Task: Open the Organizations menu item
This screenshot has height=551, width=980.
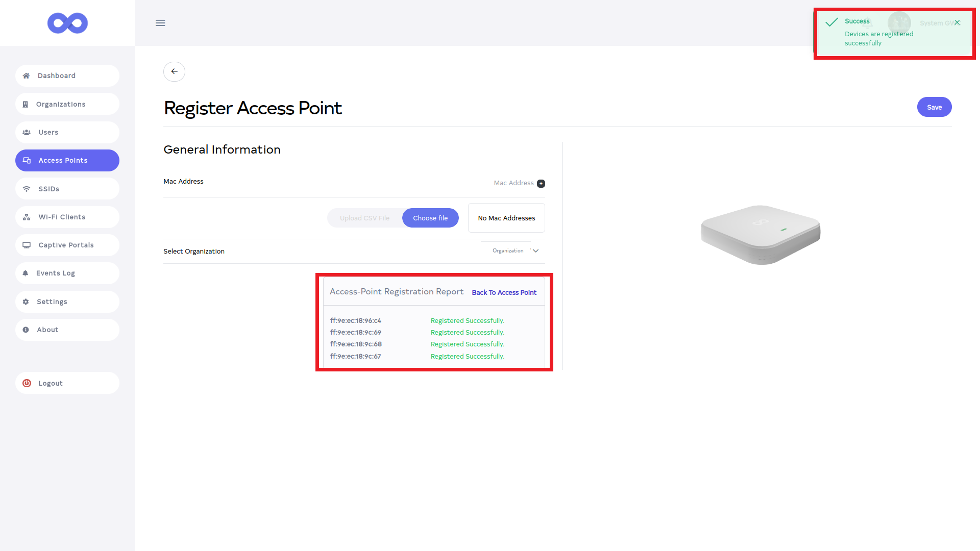Action: [x=61, y=104]
